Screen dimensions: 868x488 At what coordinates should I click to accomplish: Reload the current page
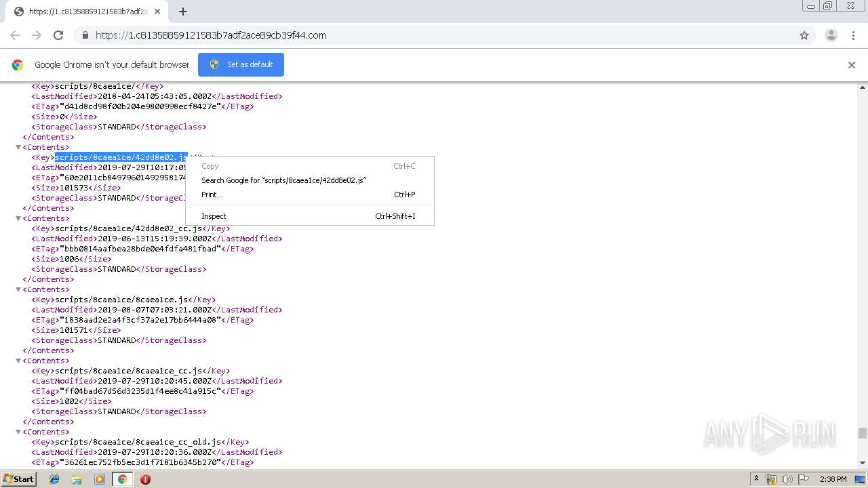click(x=58, y=35)
